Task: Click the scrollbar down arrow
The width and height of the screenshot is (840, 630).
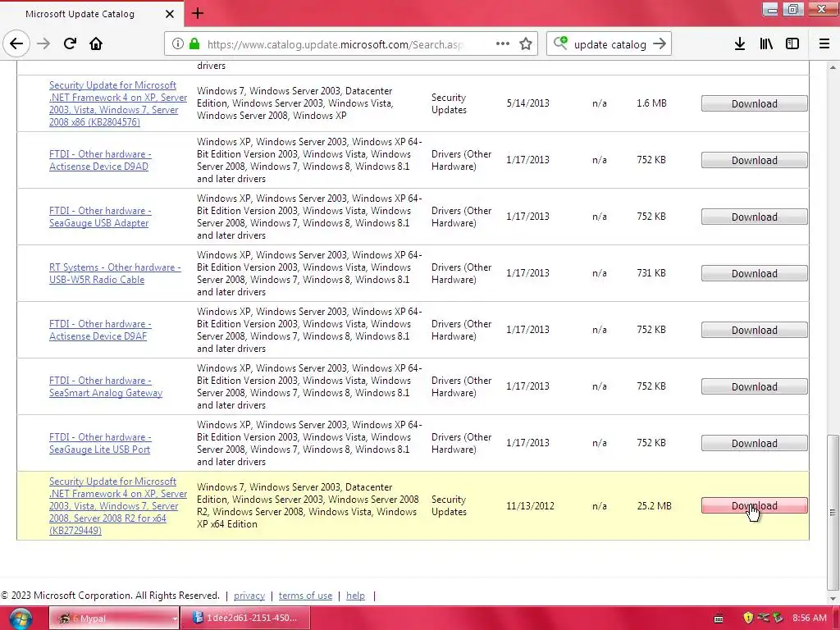Action: point(833,598)
